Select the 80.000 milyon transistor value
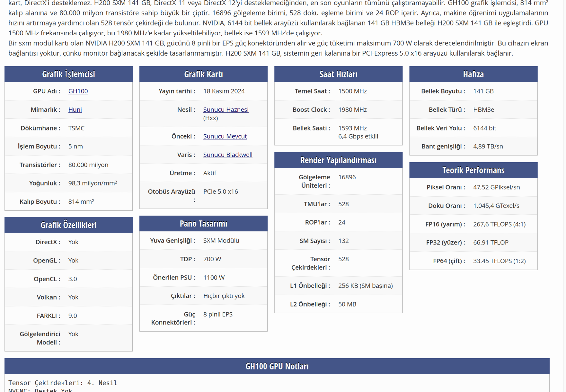Image resolution: width=566 pixels, height=392 pixels. tap(88, 165)
